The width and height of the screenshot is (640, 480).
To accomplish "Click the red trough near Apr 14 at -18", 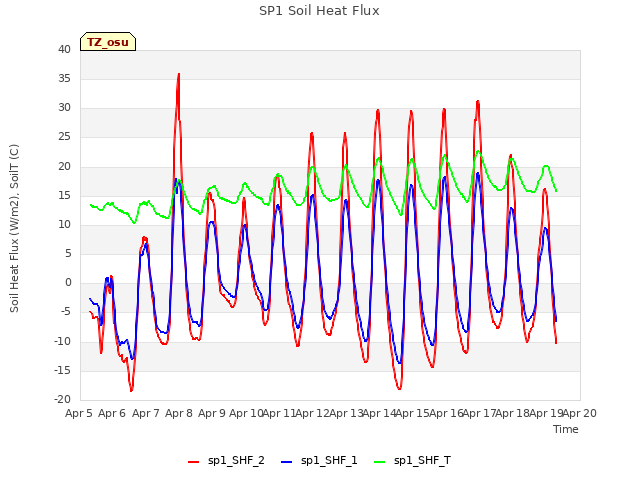I will click(399, 389).
